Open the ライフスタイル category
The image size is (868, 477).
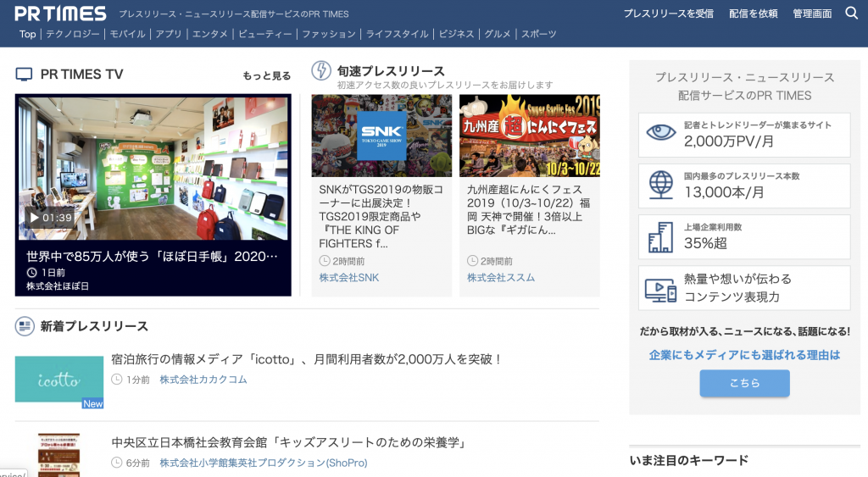[x=397, y=34]
